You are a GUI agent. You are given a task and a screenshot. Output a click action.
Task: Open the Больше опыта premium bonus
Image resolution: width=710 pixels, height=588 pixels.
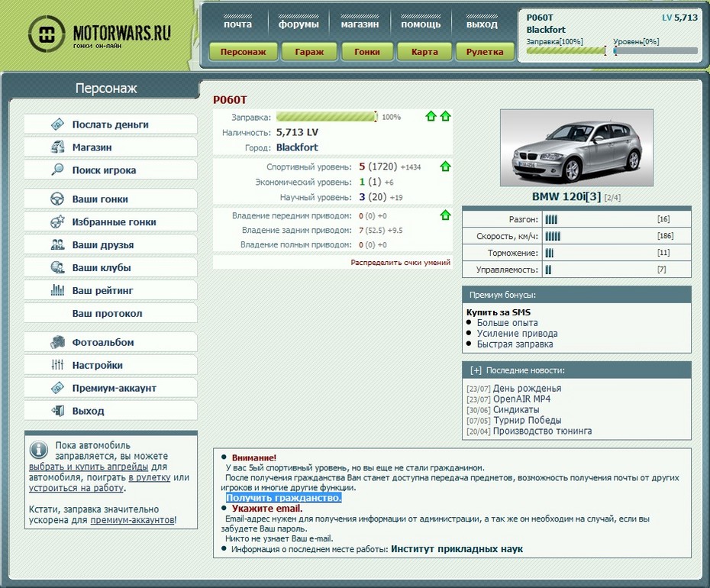click(507, 322)
